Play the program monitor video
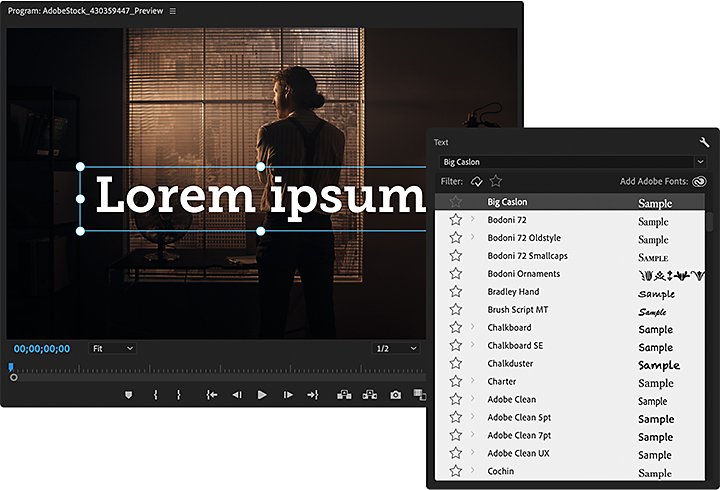 262,395
